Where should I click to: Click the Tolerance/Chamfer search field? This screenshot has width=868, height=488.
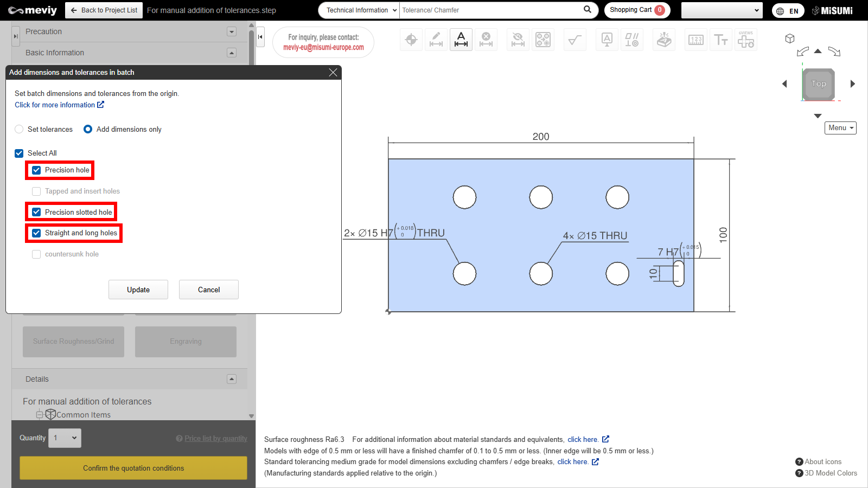(x=488, y=10)
